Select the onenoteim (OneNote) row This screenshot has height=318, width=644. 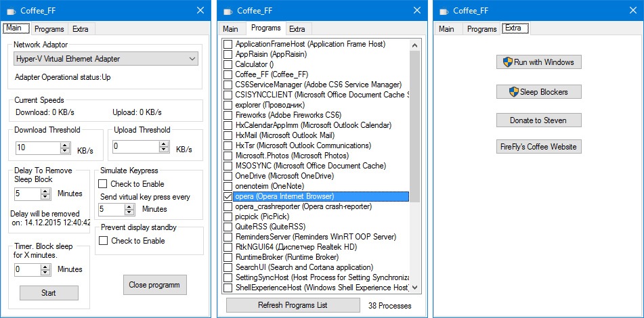pos(316,186)
